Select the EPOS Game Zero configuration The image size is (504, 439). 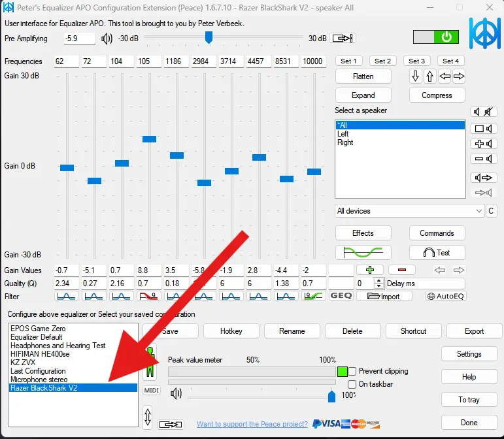(73, 329)
